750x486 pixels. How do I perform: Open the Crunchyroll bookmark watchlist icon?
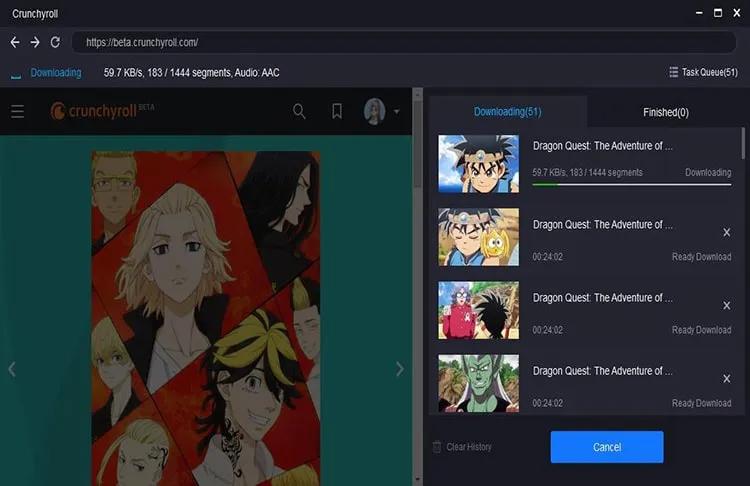coord(337,111)
